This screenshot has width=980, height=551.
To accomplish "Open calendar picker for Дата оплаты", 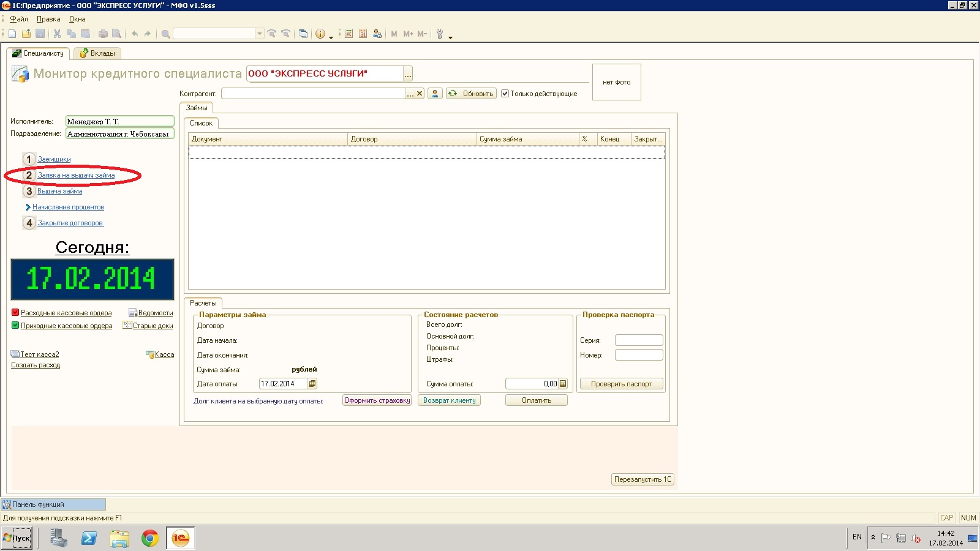I will tap(312, 384).
